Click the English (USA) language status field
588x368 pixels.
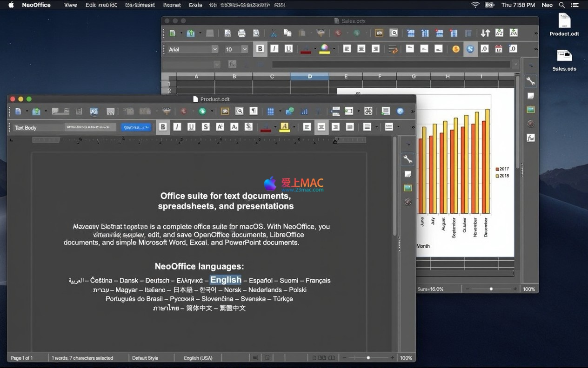coord(198,358)
